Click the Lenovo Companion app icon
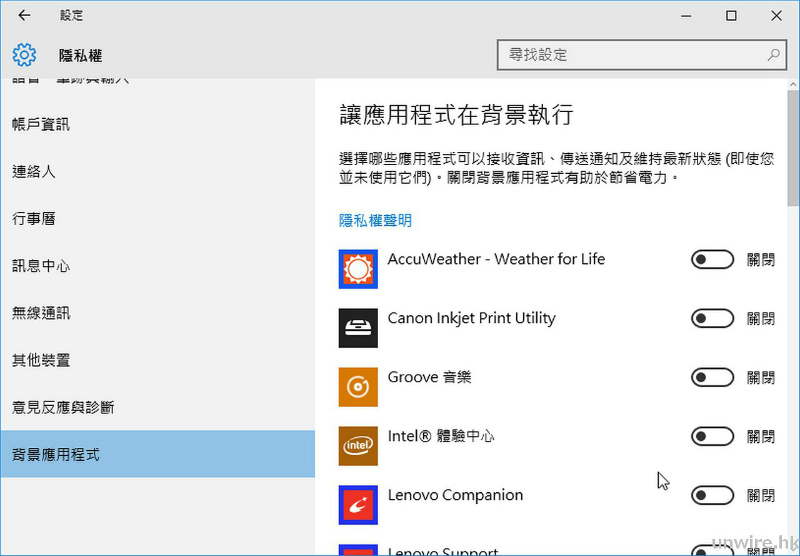Screen dimensions: 800x556 [x=358, y=505]
